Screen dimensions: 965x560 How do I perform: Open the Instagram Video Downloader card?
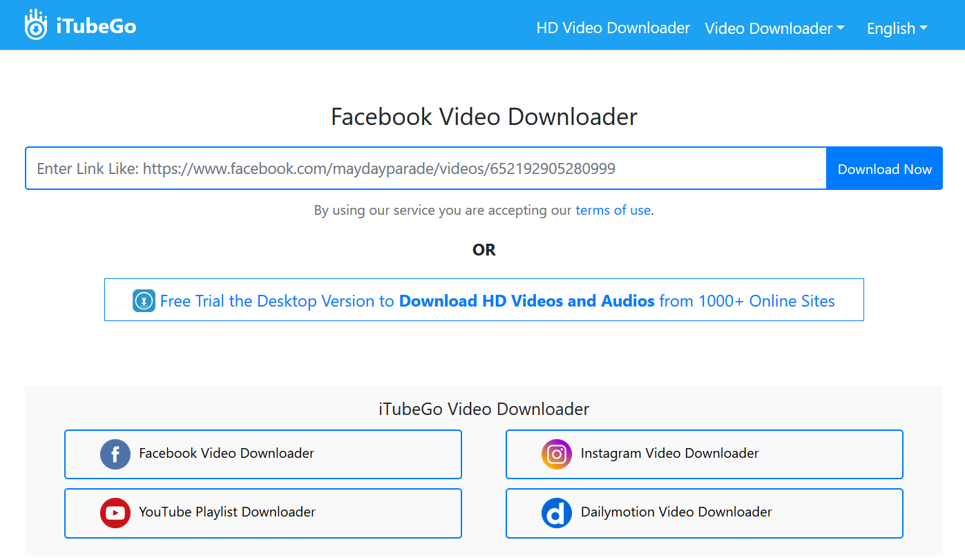(x=705, y=454)
